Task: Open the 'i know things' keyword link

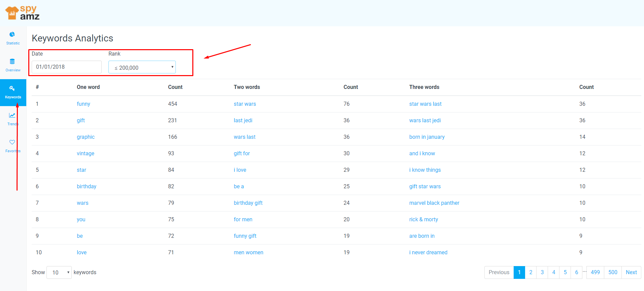Action: click(x=425, y=170)
